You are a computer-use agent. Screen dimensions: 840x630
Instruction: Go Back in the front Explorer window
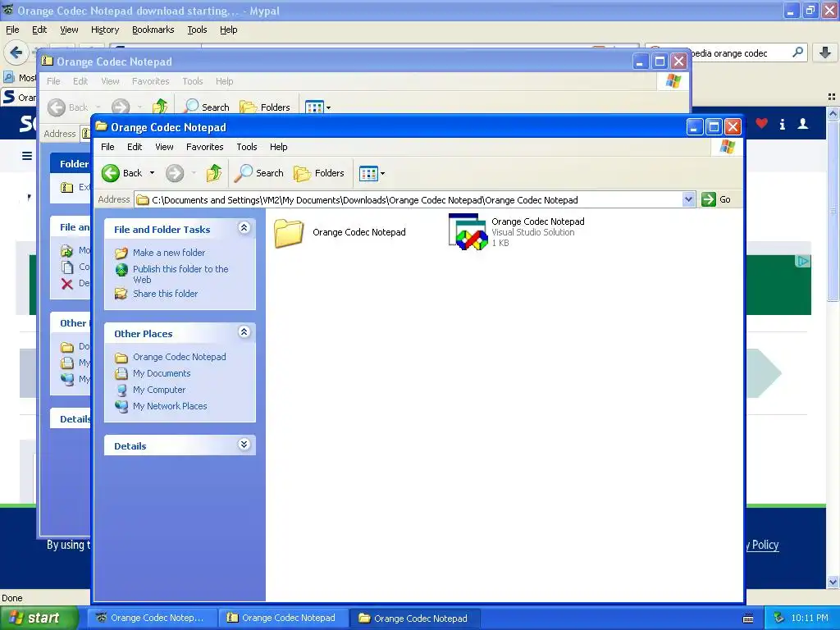point(122,173)
